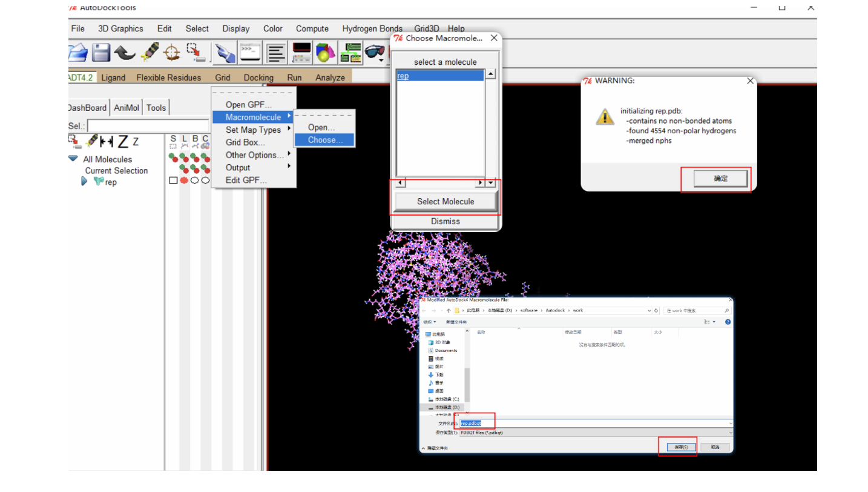Select the pointing hand picking tool
The width and height of the screenshot is (868, 492).
coord(225,53)
